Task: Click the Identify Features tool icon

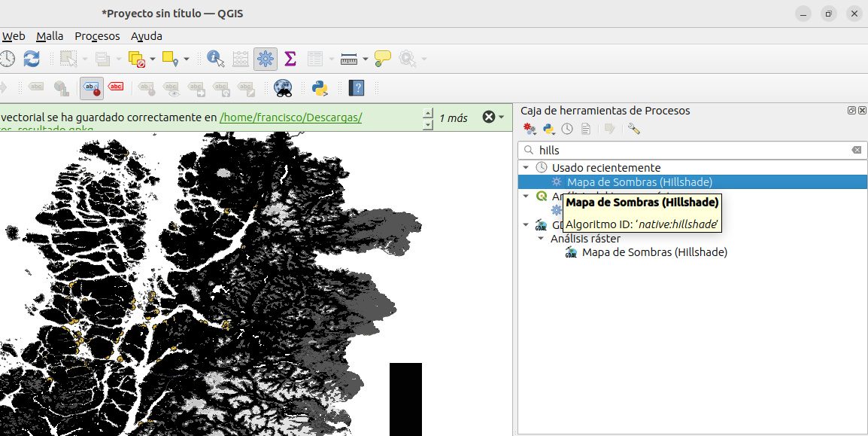Action: point(216,59)
